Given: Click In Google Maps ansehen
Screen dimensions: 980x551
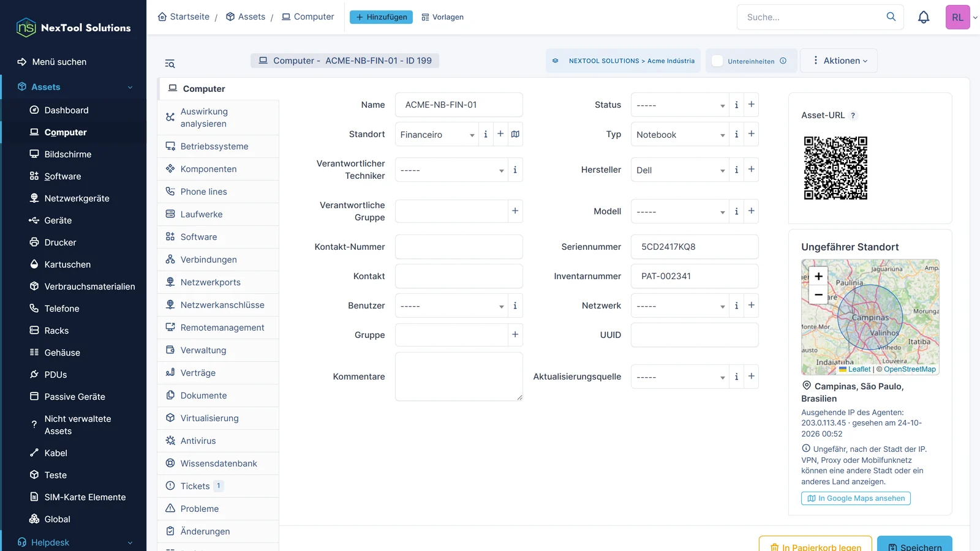Looking at the screenshot, I should tap(856, 498).
